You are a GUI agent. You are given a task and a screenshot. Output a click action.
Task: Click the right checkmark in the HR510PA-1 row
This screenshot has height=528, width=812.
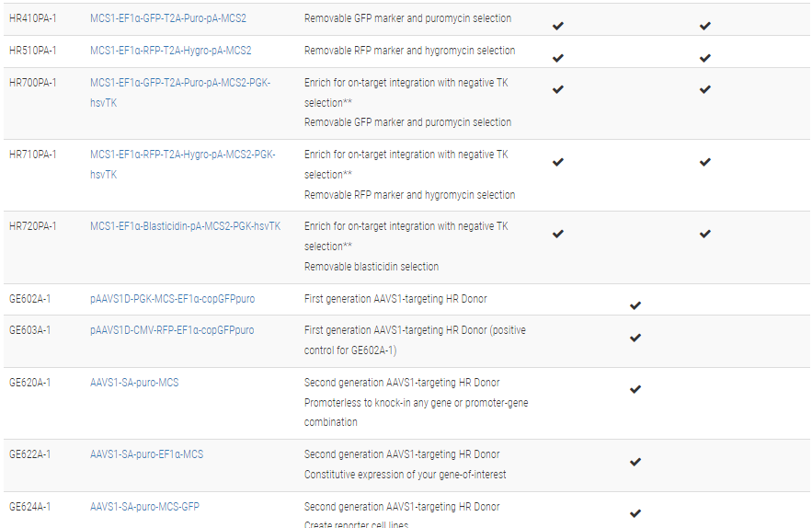[704, 58]
